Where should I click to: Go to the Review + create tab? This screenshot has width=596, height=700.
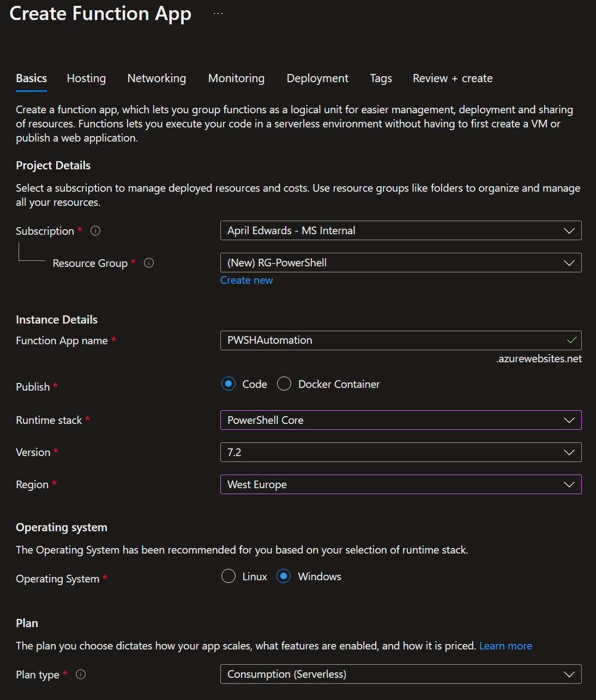click(453, 79)
